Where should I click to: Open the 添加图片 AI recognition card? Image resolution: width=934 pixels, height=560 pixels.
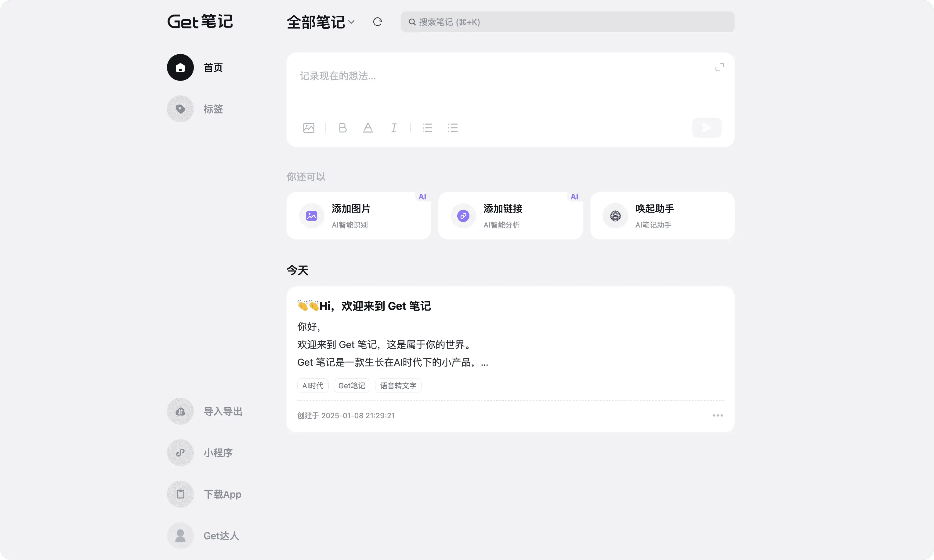(x=358, y=215)
